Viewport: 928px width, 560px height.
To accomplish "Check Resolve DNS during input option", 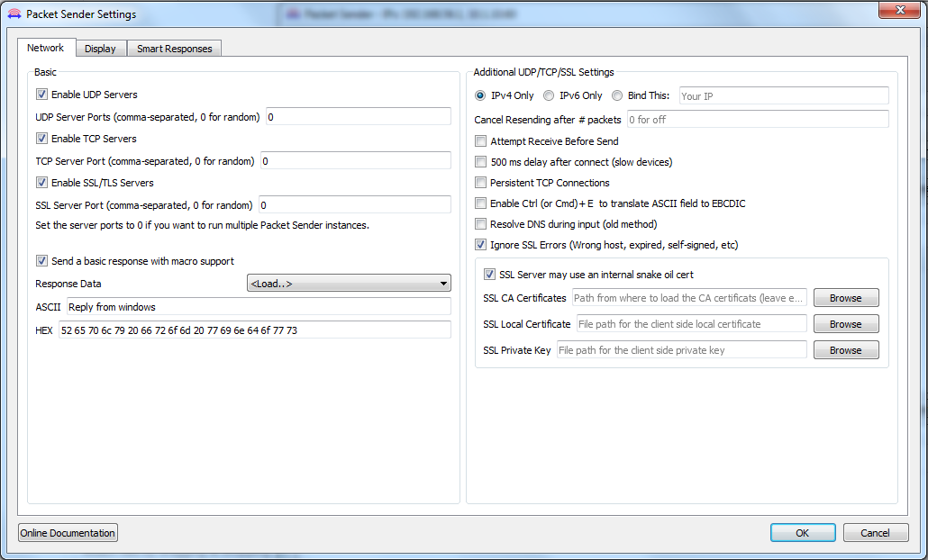I will tap(481, 223).
